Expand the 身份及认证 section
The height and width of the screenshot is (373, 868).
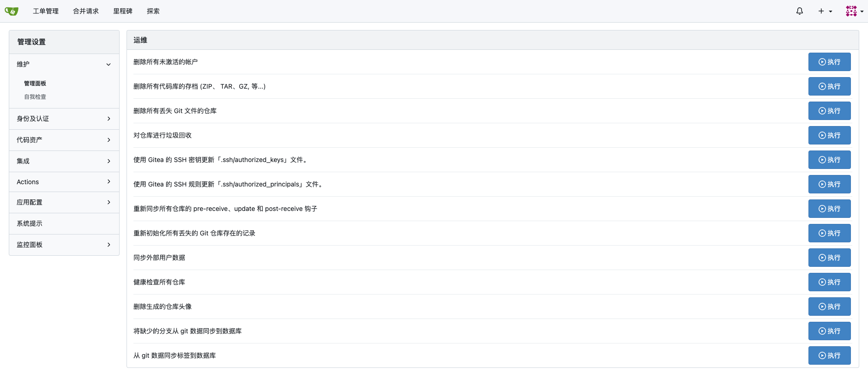(64, 119)
